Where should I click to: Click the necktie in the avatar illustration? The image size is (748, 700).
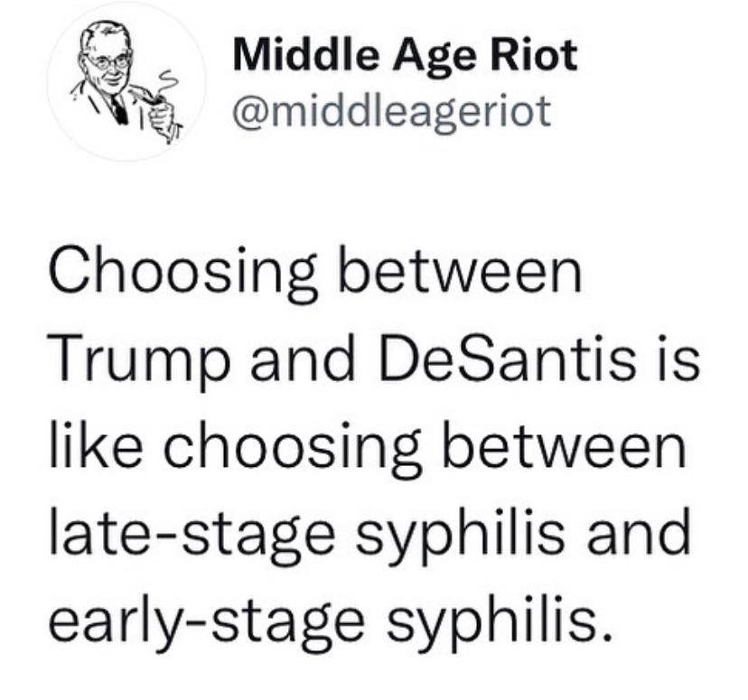click(x=118, y=108)
